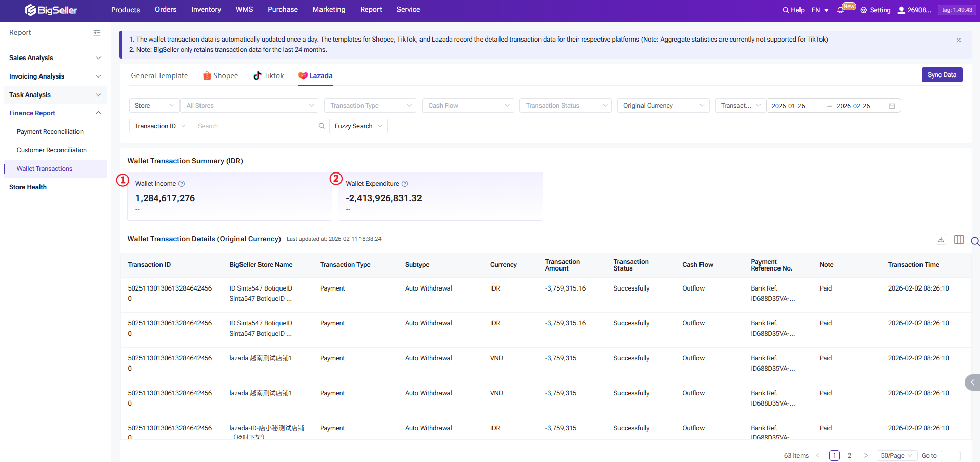Screen dimensions: 980x462
Task: Click the Wallet Income help icon
Action: 182,184
